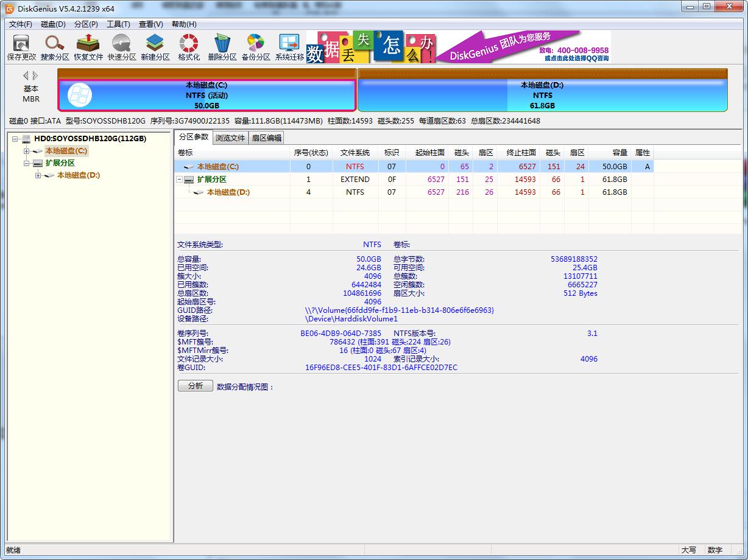Click the 删除分区 (Delete Partition) icon

click(x=223, y=47)
